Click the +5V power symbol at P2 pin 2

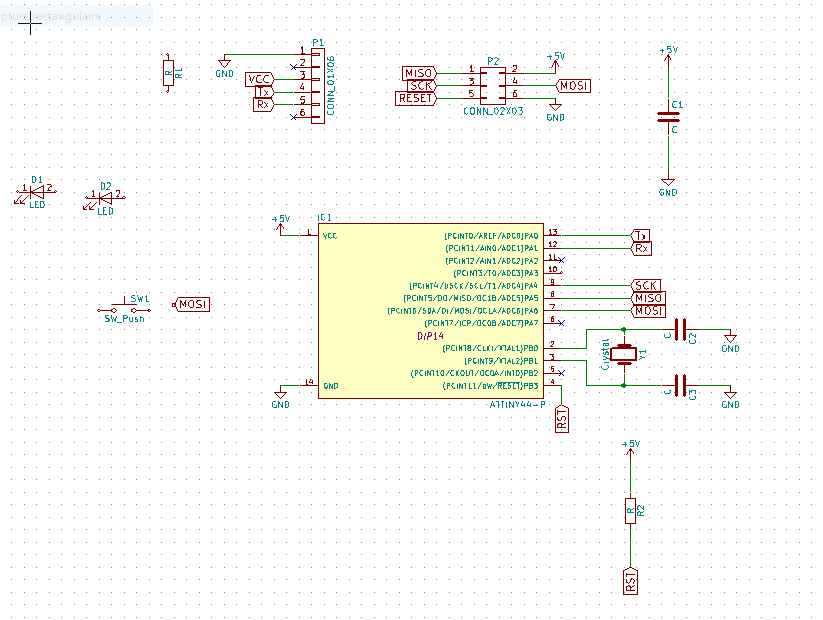555,61
